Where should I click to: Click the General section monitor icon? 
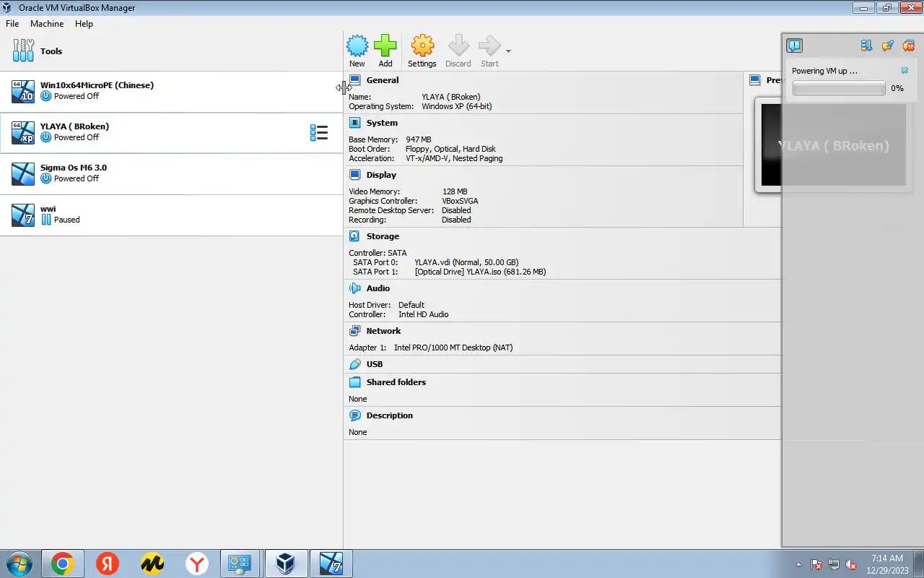click(354, 80)
